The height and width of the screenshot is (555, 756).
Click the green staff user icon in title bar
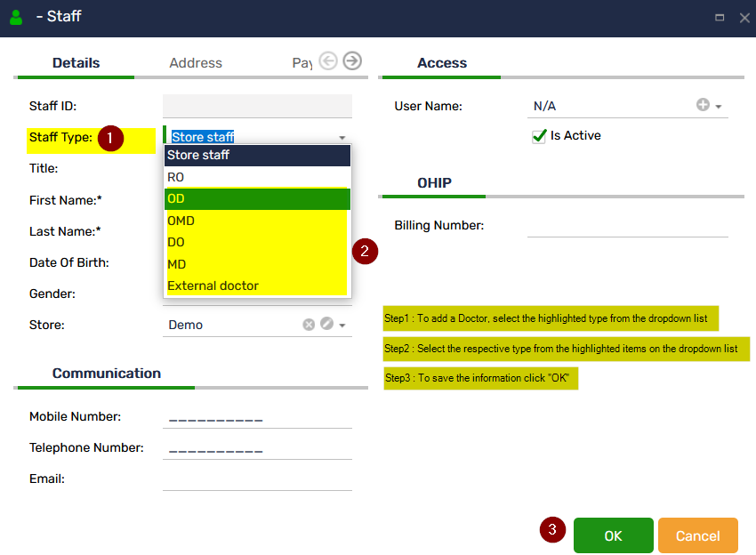16,17
